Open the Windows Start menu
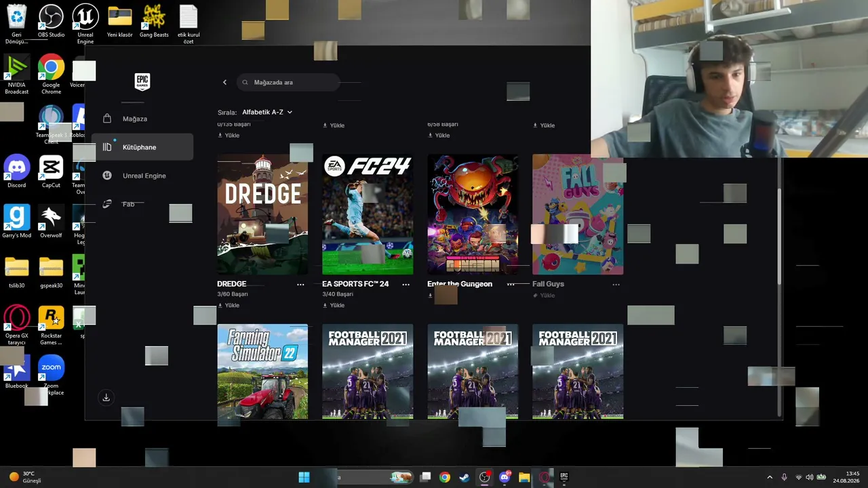This screenshot has width=868, height=488. tap(304, 477)
